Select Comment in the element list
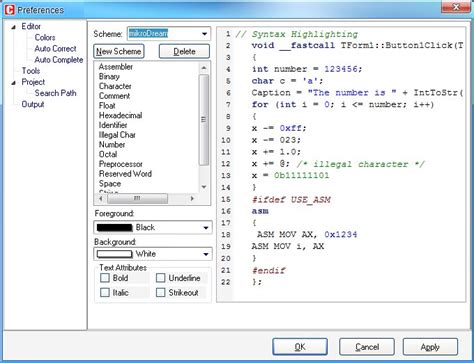The height and width of the screenshot is (363, 474). [114, 96]
